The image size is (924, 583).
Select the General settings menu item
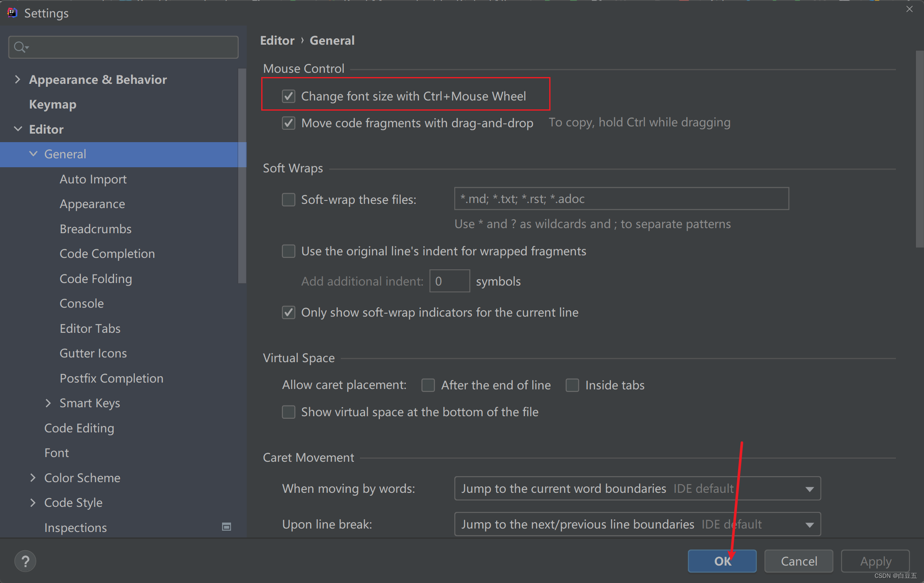(65, 154)
